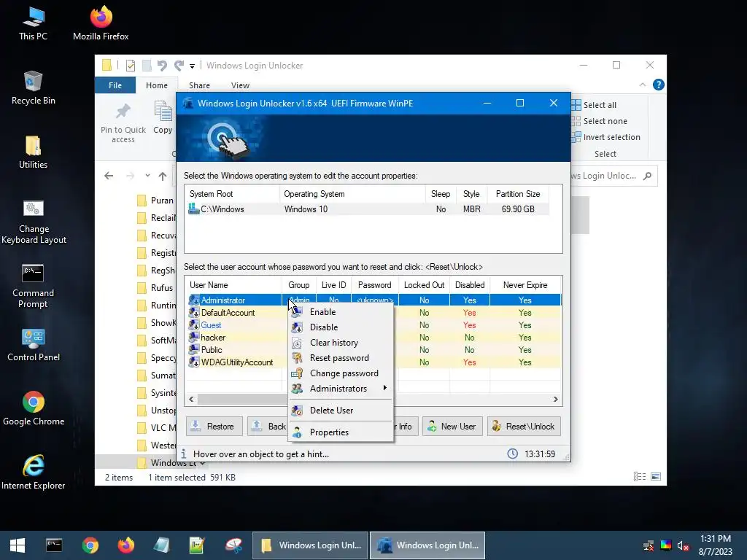
Task: Go back in Explorer navigation
Action: (109, 176)
